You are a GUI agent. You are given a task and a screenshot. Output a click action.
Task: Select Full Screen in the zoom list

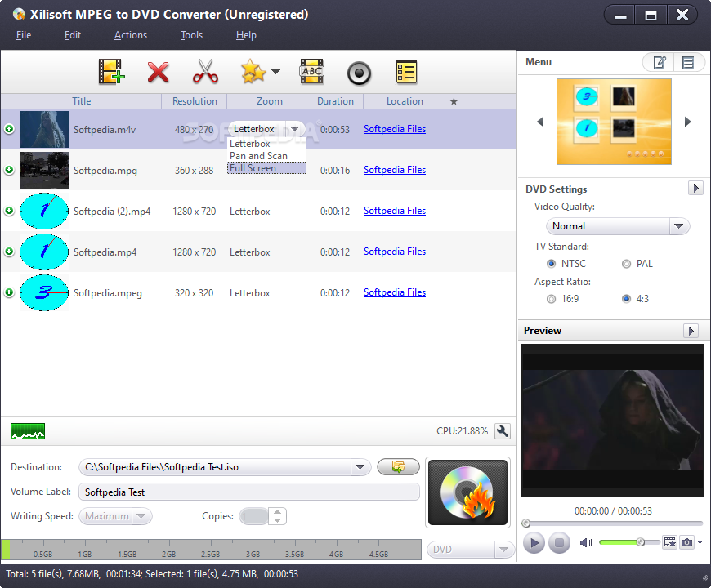point(266,168)
